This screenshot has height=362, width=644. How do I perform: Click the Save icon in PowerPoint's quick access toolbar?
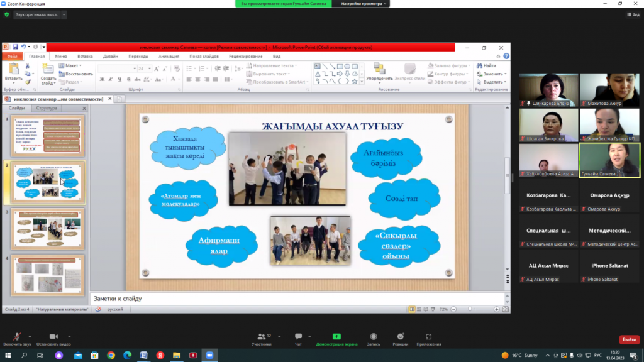[15, 47]
